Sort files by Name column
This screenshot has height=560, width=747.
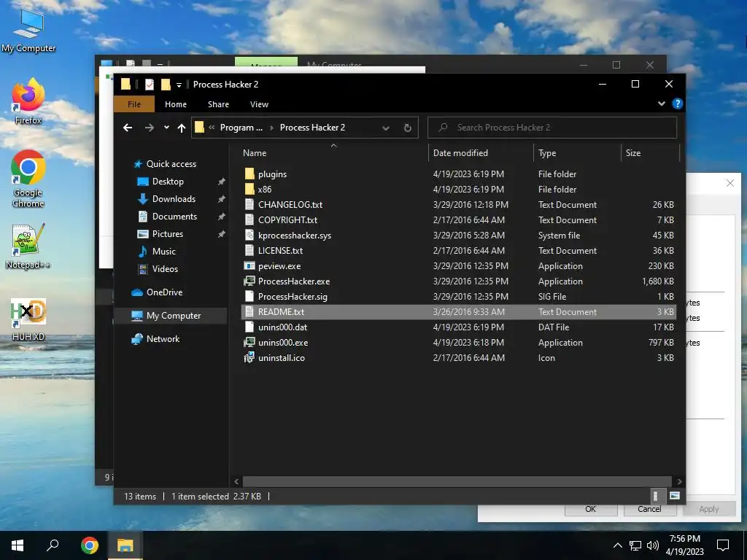coord(255,153)
